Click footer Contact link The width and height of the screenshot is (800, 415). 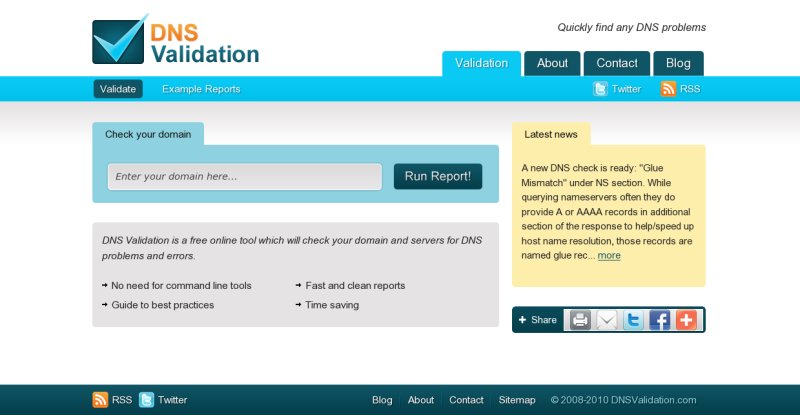click(x=466, y=400)
